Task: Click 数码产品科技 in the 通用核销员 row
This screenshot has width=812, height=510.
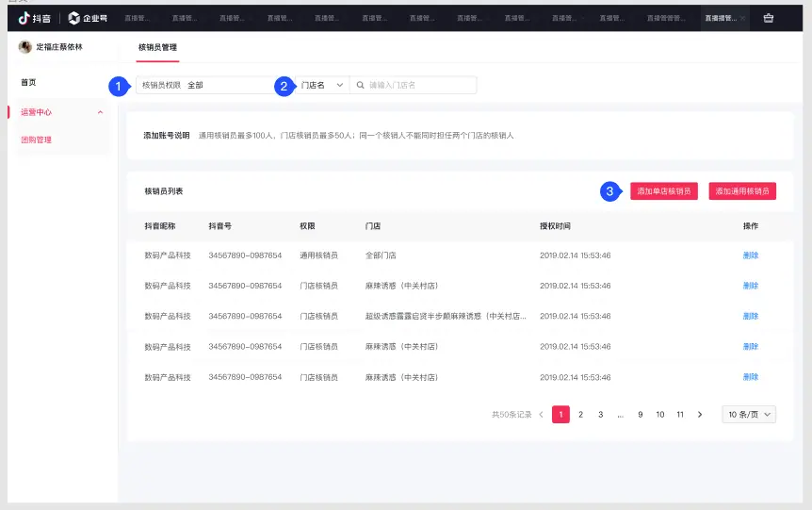Action: click(x=168, y=255)
